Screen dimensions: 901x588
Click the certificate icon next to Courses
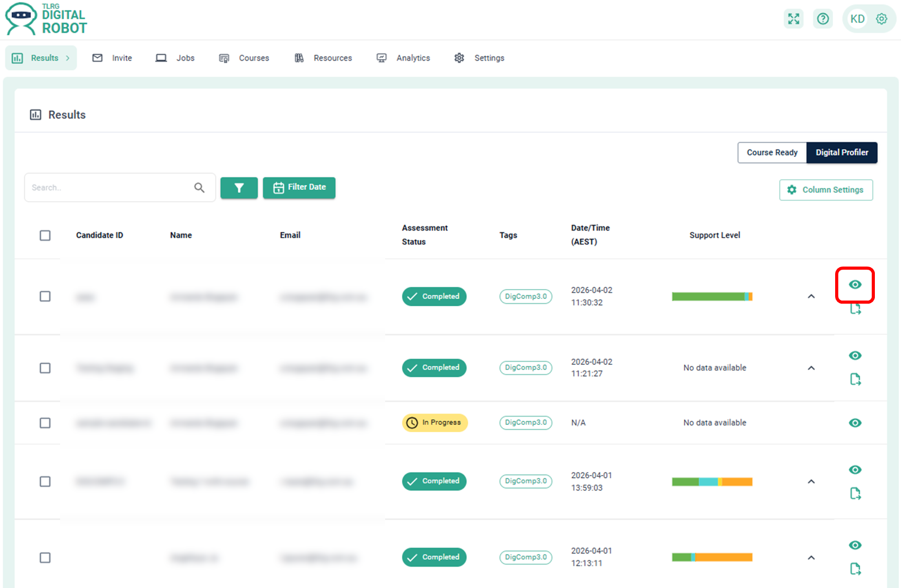pyautogui.click(x=224, y=58)
